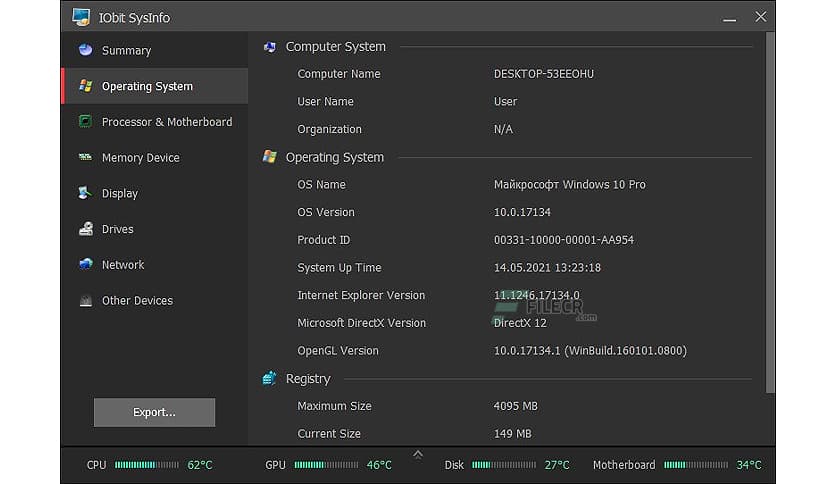836x484 pixels.
Task: Click the Summary pie chart icon
Action: coord(85,50)
